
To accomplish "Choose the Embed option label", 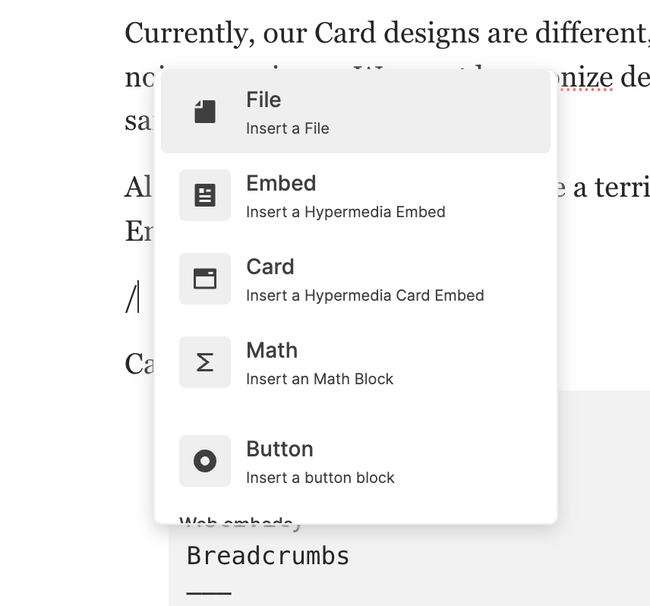I will pyautogui.click(x=281, y=183).
